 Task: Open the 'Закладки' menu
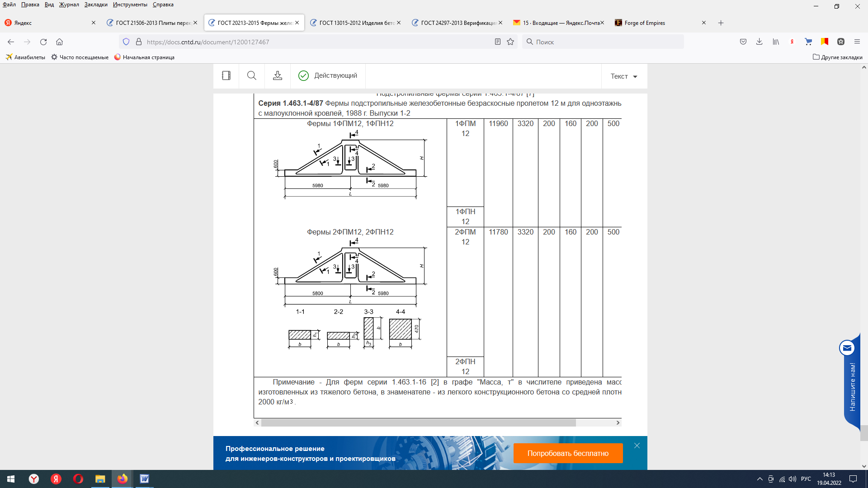pos(96,5)
